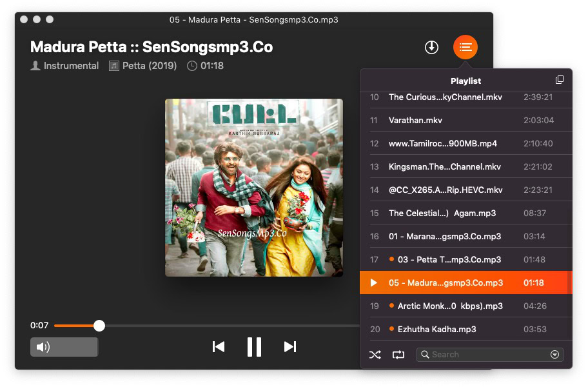588x387 pixels.
Task: Click the playlist Search field
Action: (x=490, y=354)
